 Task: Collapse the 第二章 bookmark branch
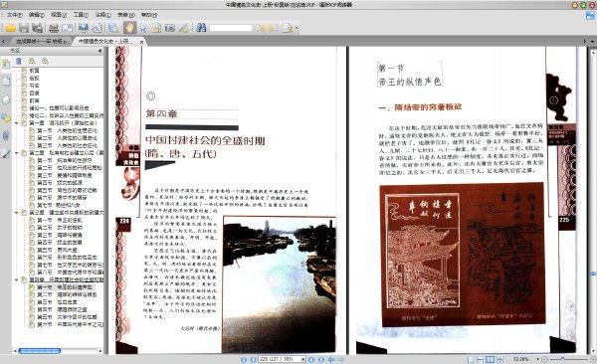coord(16,153)
